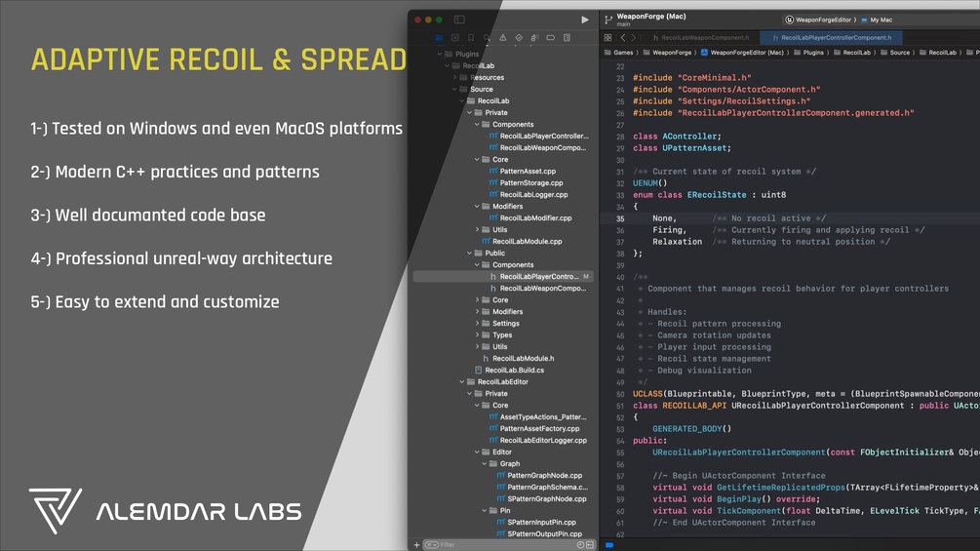
Task: Open SPatternOutputPin.cpp file
Action: [x=544, y=534]
